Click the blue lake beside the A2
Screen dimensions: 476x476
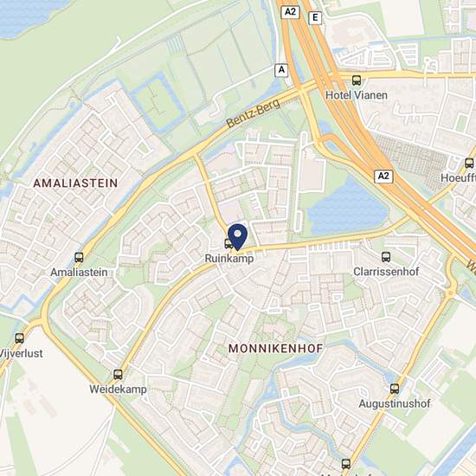[x=347, y=209]
